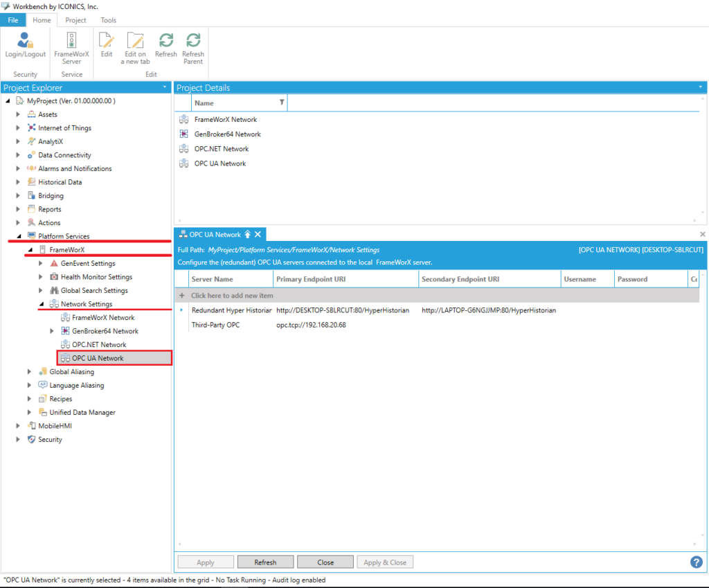
Task: Click the bottom Refresh button
Action: pyautogui.click(x=265, y=562)
